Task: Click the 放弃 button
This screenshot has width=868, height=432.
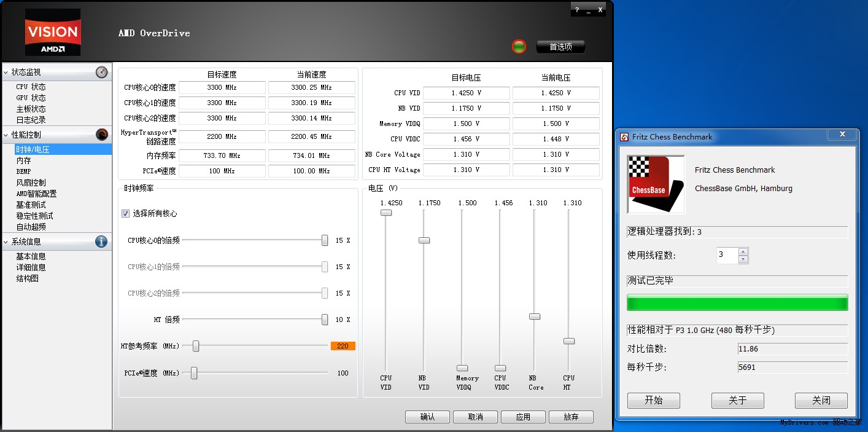Action: [571, 417]
